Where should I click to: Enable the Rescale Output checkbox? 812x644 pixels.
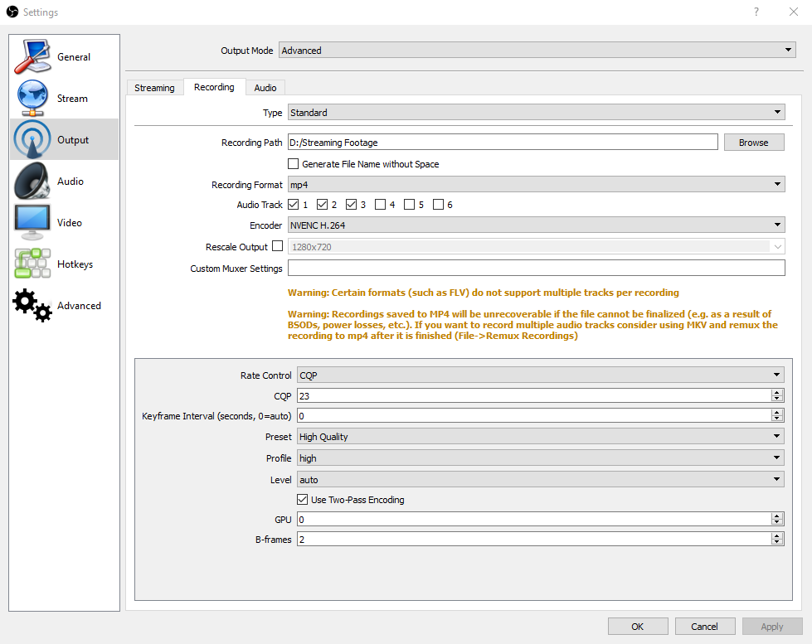pyautogui.click(x=278, y=246)
